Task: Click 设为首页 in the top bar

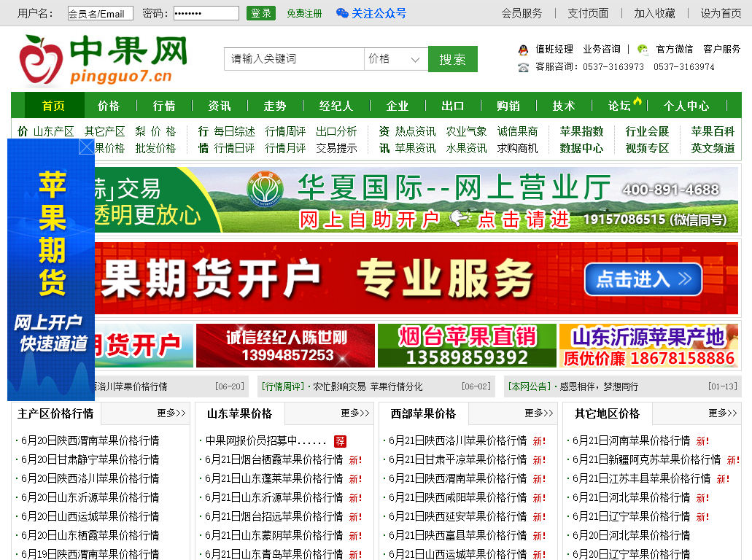Action: pyautogui.click(x=721, y=13)
